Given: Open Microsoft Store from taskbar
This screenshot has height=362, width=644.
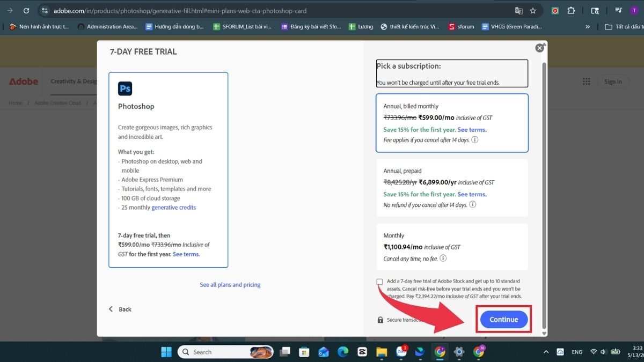Looking at the screenshot, I should pos(304,352).
